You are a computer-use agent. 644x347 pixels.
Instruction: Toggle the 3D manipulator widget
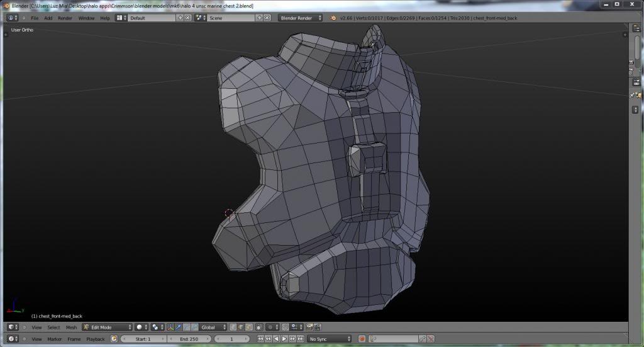(x=170, y=327)
